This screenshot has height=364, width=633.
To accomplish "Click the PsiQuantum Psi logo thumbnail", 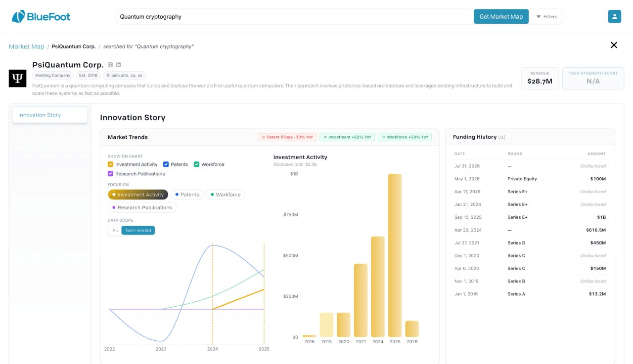I will click(17, 78).
